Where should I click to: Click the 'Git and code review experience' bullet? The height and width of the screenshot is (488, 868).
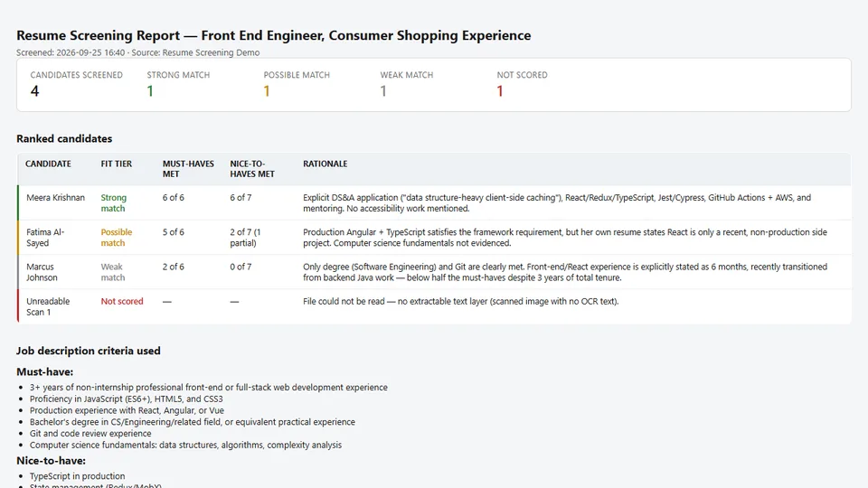click(90, 433)
